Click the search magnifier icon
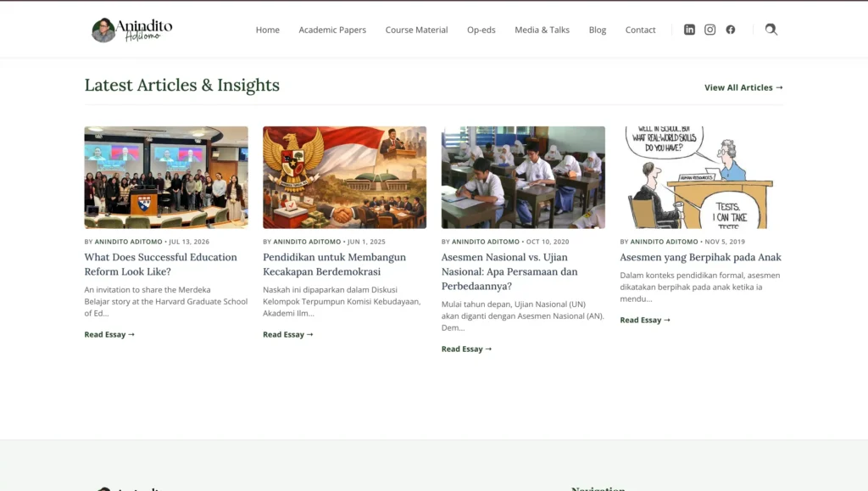The image size is (868, 491). pos(771,30)
